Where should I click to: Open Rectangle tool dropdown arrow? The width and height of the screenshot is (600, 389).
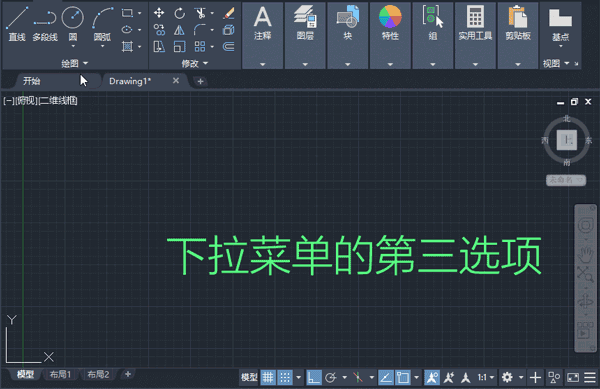point(139,13)
